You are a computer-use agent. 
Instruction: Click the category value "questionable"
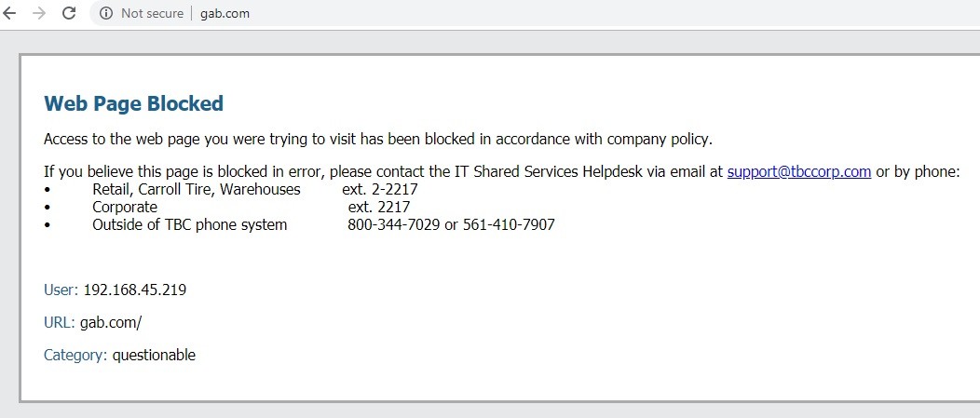coord(154,355)
